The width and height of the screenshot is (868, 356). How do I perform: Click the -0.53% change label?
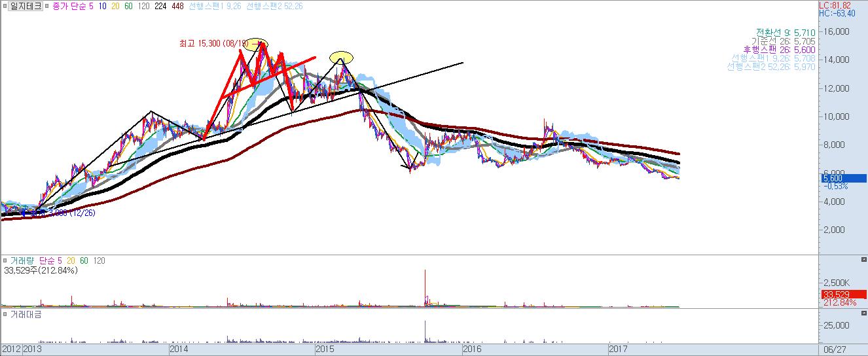(x=835, y=186)
